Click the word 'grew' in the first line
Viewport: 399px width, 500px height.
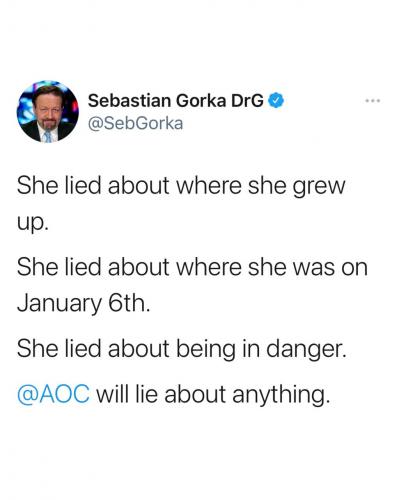[319, 188]
